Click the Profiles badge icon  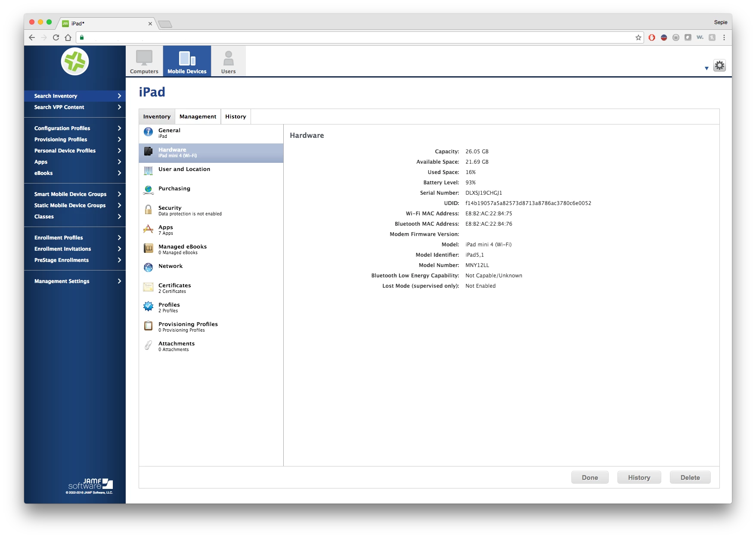click(x=149, y=306)
